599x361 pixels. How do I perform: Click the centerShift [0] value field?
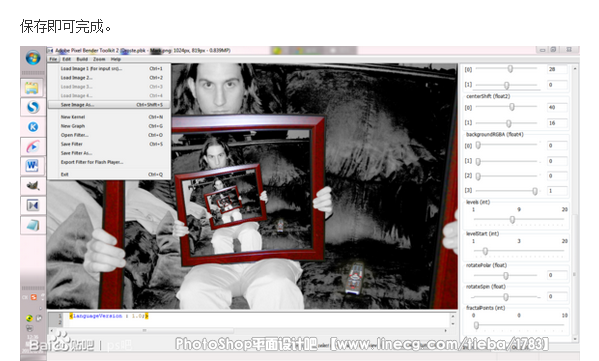tap(557, 107)
